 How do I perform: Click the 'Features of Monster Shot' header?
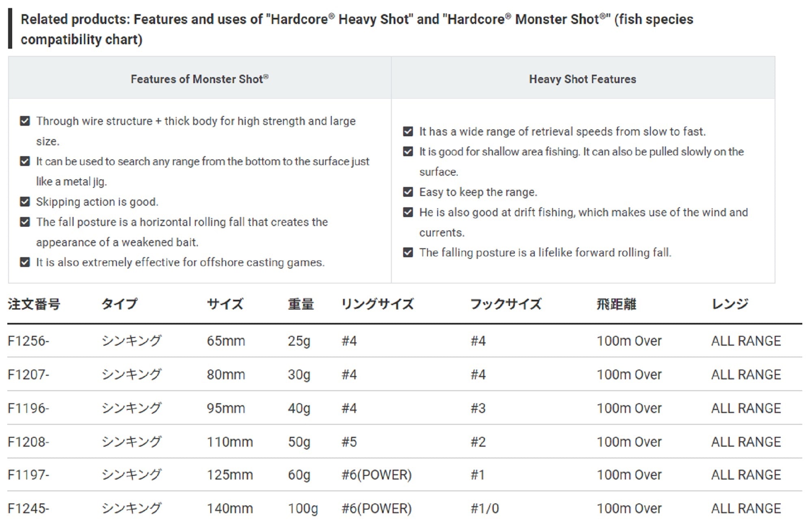199,79
